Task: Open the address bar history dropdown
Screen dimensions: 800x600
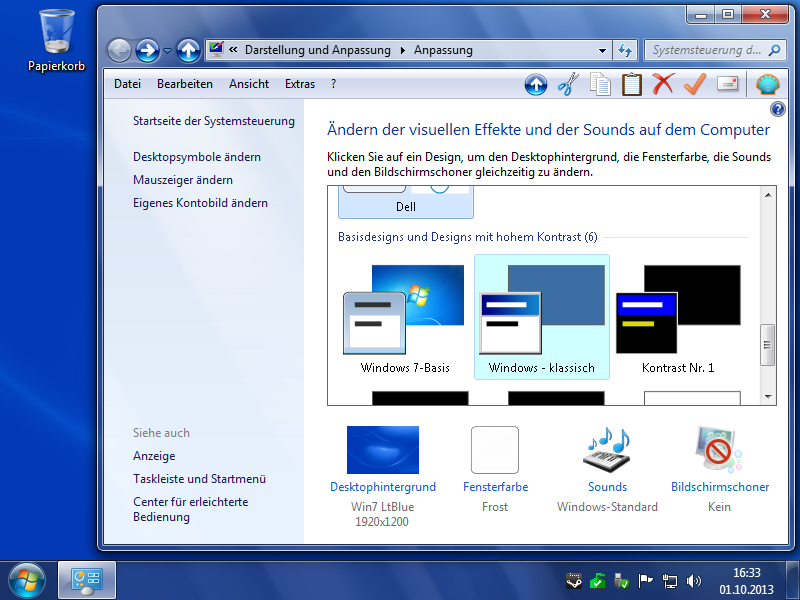Action: [602, 50]
